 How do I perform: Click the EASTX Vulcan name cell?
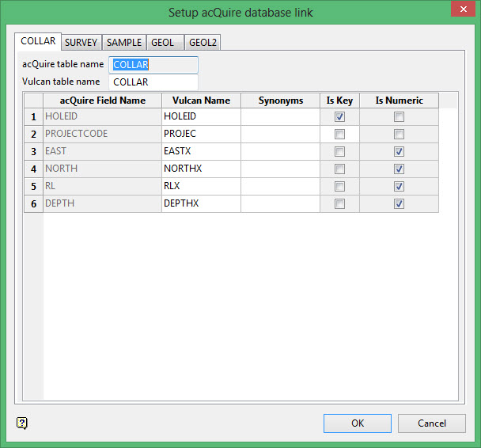coord(201,152)
